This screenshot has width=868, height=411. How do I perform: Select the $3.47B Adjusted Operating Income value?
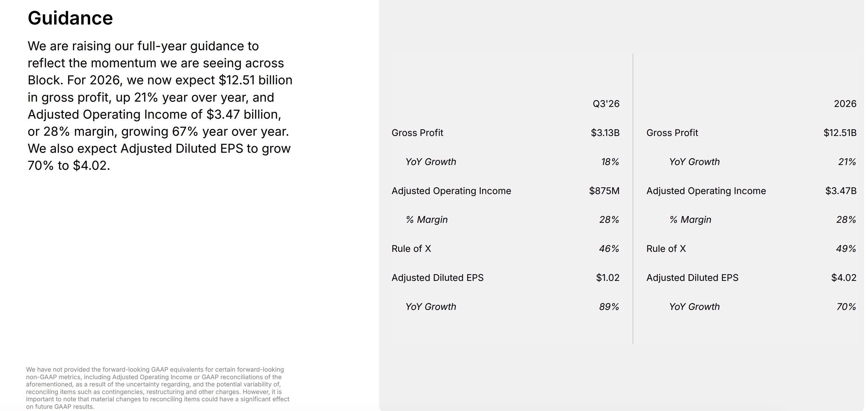pos(841,191)
